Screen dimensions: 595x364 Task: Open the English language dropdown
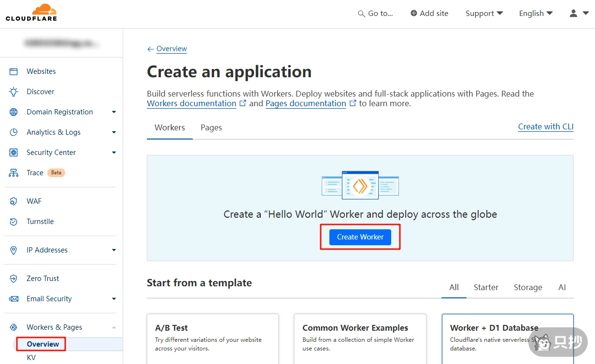536,14
